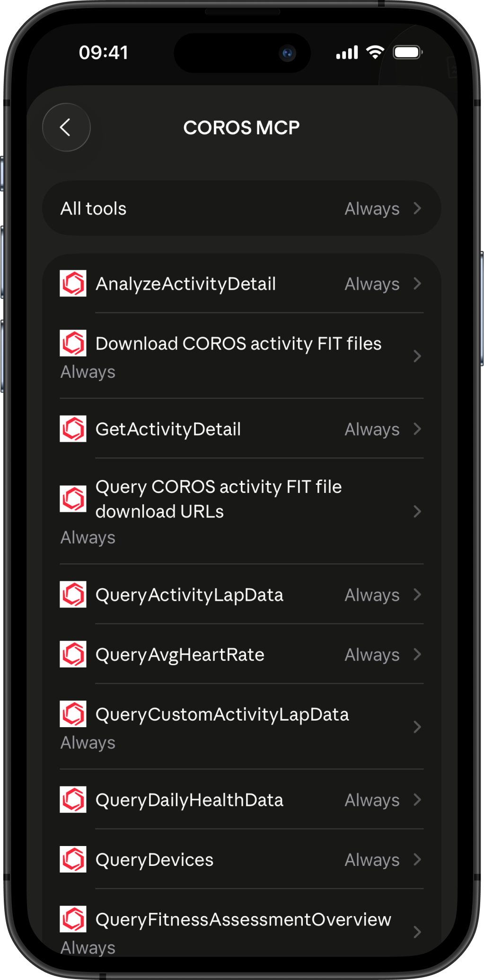Tap the cellular signal strength indicator
This screenshot has width=484, height=980.
[347, 53]
